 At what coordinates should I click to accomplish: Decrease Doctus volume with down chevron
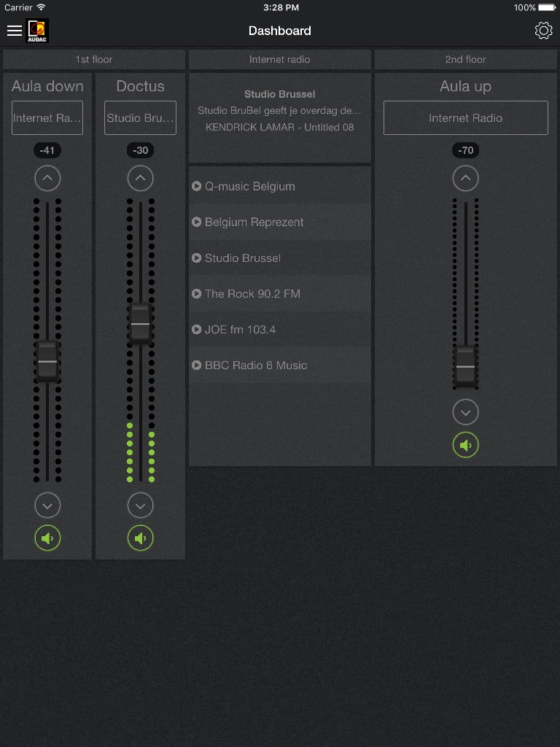coord(141,506)
